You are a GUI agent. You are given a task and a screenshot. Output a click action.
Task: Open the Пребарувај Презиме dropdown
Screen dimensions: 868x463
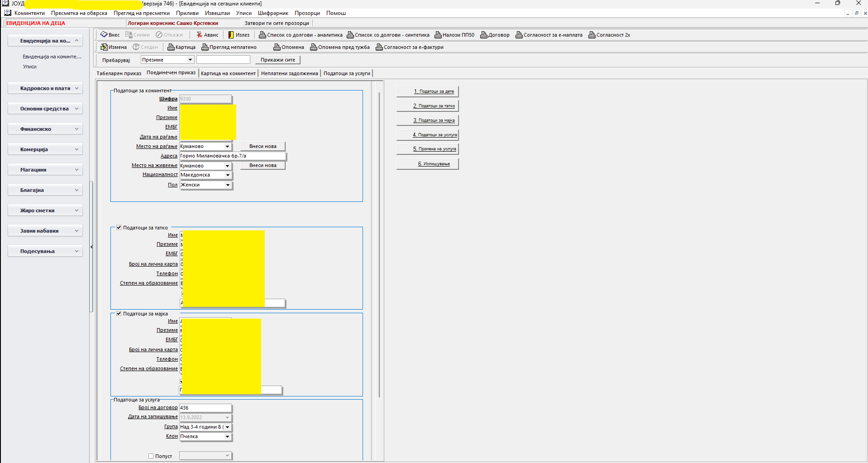[190, 60]
